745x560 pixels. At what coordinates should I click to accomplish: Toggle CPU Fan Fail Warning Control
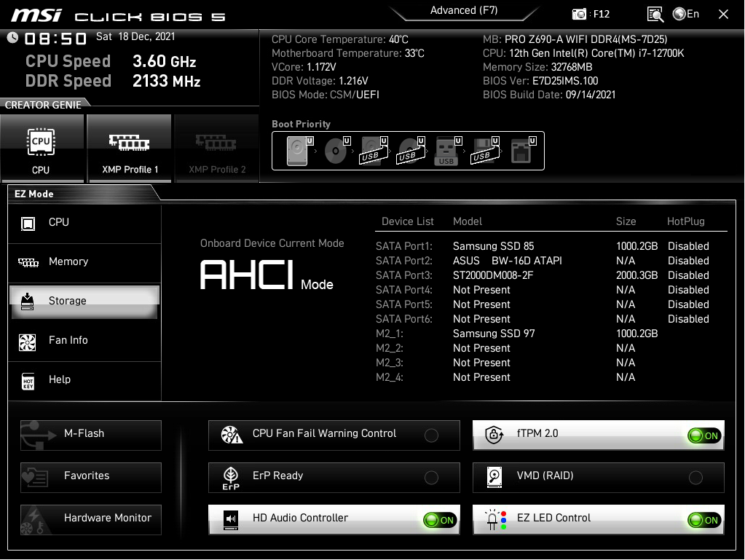click(431, 435)
